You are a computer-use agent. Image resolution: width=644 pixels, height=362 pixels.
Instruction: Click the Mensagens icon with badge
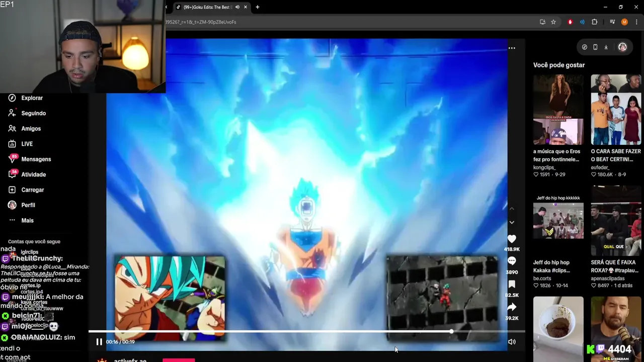pos(13,158)
